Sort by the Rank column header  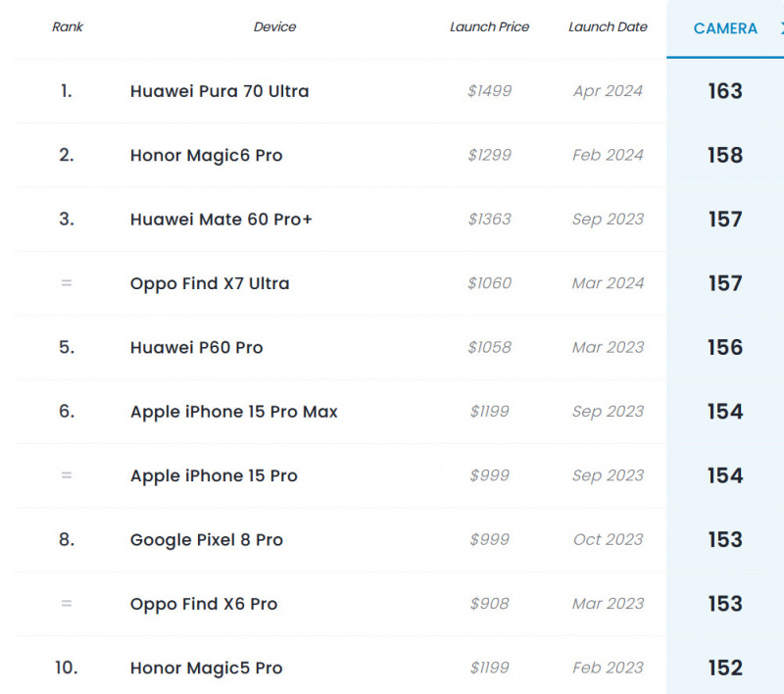[x=68, y=27]
